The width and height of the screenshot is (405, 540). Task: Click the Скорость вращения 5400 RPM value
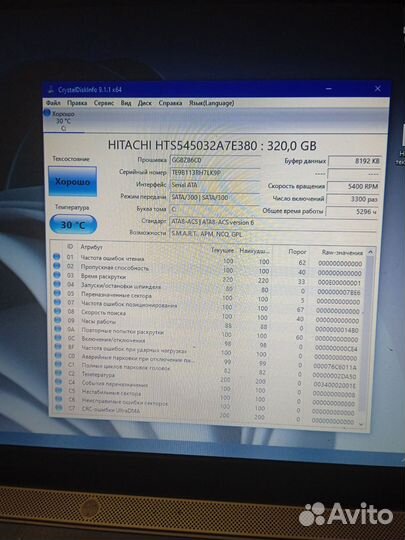tap(353, 186)
